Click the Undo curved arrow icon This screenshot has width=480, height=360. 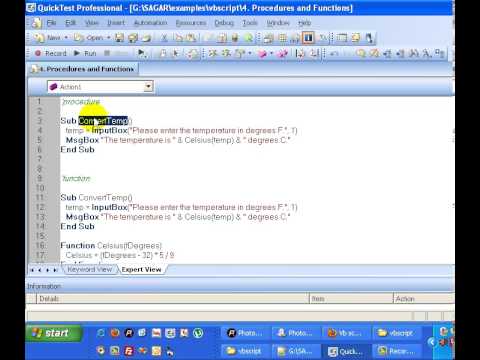click(x=334, y=53)
